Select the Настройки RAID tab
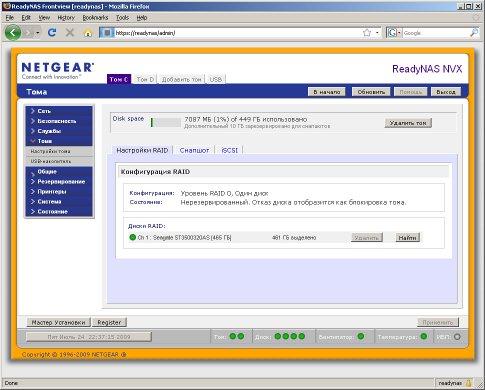 (142, 150)
